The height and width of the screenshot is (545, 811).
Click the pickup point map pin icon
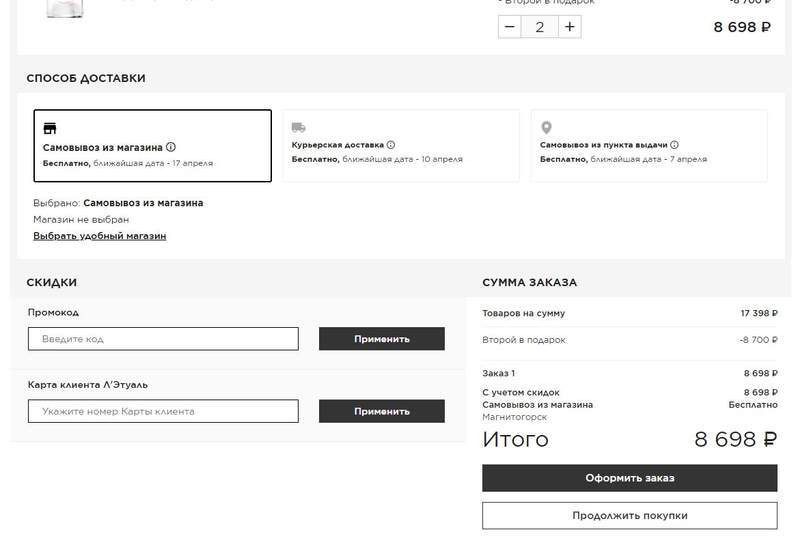click(546, 128)
